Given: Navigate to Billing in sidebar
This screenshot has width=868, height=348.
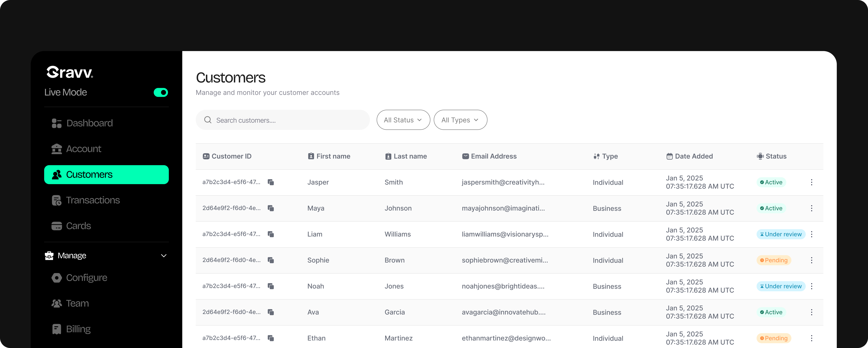Looking at the screenshot, I should click(78, 329).
